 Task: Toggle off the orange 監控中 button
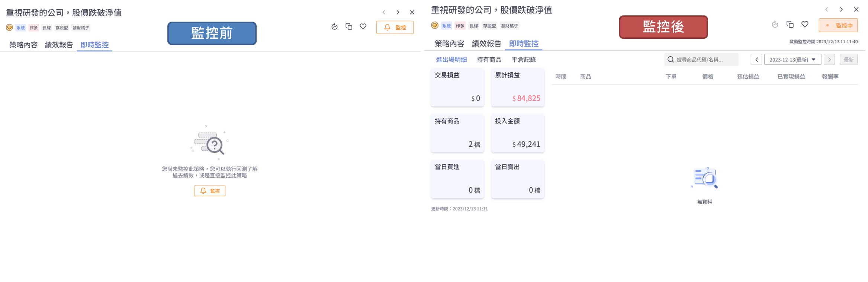click(x=838, y=25)
